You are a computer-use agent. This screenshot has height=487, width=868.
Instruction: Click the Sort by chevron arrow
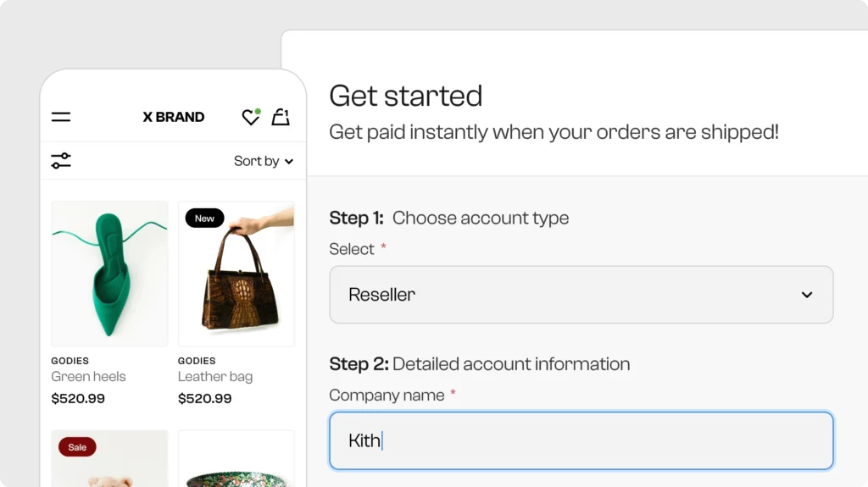[x=289, y=162]
